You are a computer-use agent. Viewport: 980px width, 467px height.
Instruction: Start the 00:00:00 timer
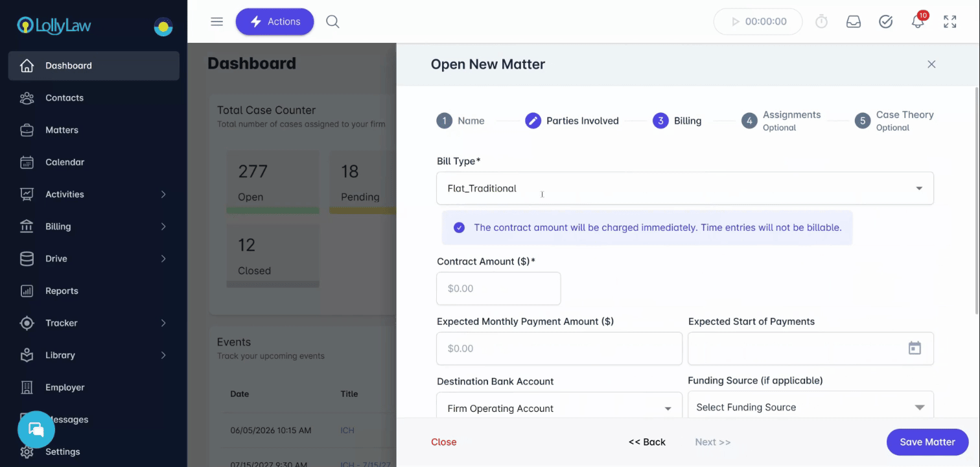[x=758, y=21]
